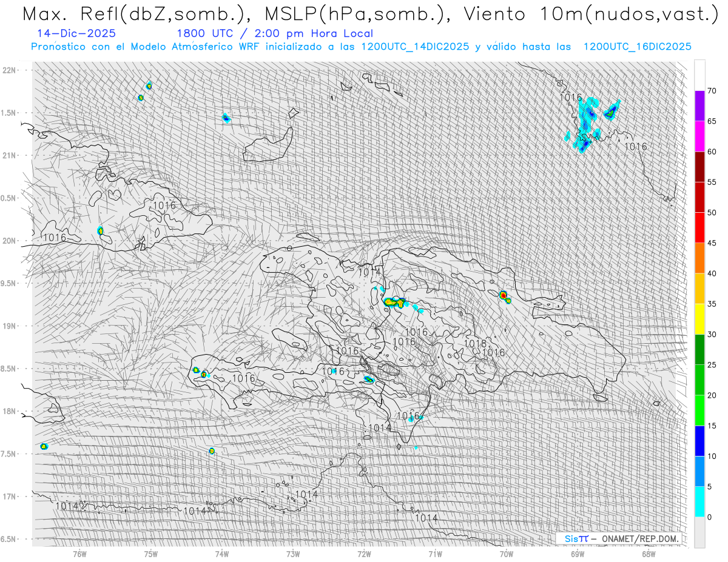Click the colorbar value label '25'
Viewport: 728px width, 562px height.
(712, 364)
